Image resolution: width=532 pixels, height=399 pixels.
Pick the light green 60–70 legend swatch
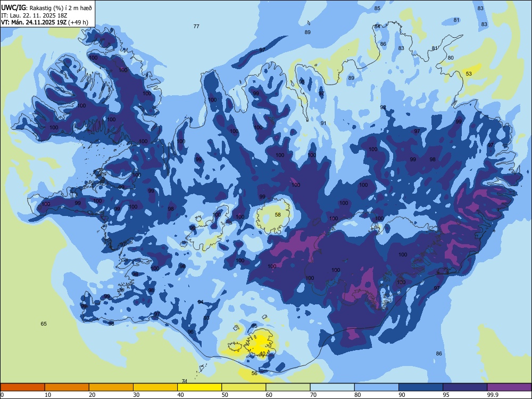pos(288,387)
